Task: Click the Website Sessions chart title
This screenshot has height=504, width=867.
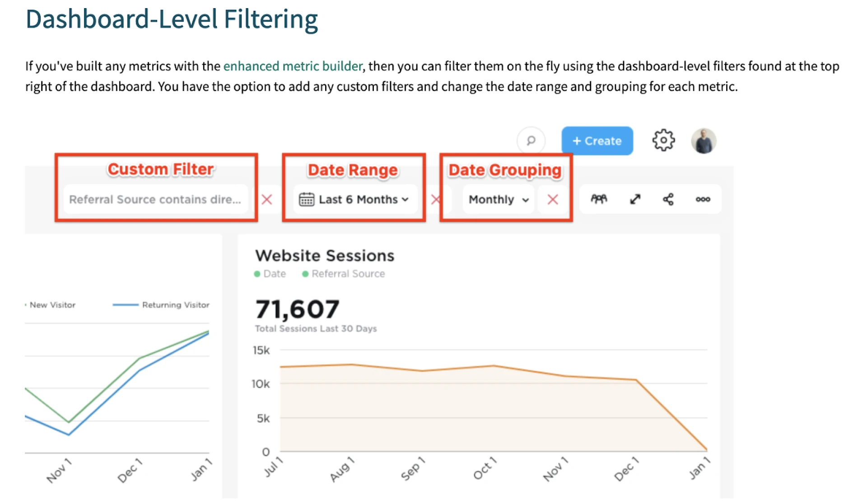Action: point(324,256)
